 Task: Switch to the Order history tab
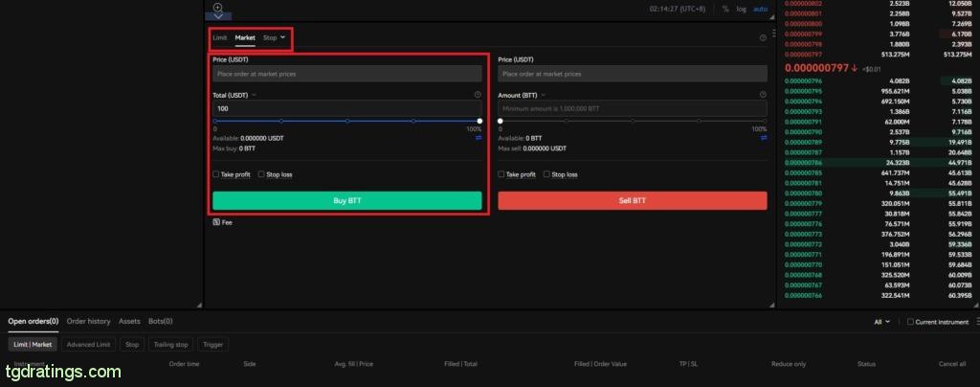88,321
